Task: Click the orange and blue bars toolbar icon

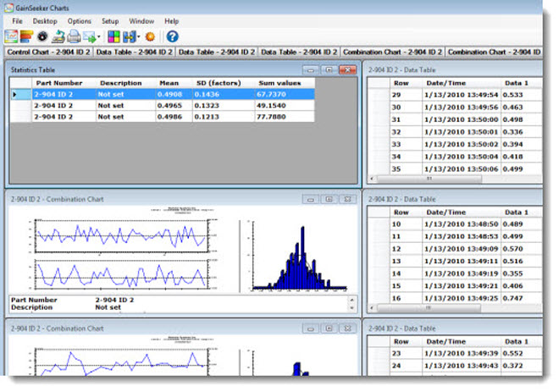Action: [26, 36]
